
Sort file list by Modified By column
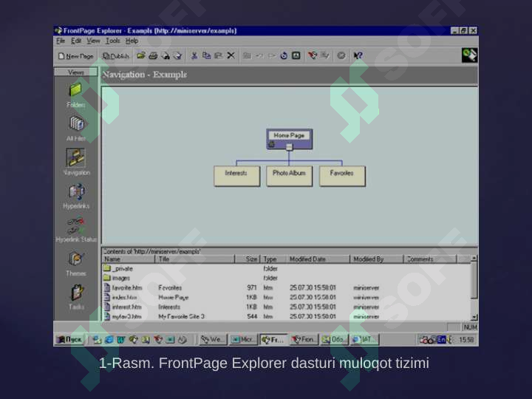377,259
